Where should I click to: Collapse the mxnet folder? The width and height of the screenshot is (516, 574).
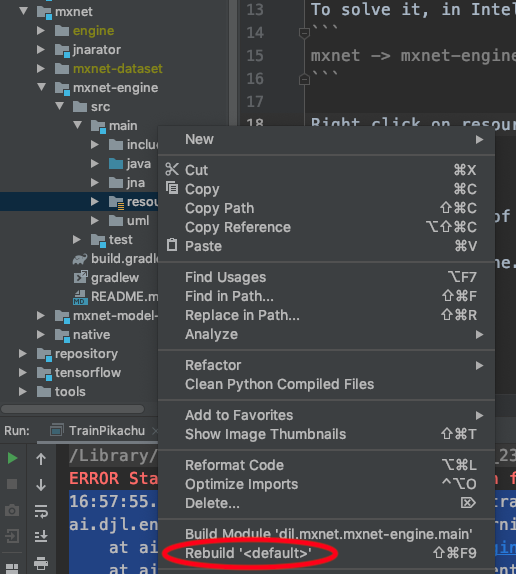pos(24,11)
